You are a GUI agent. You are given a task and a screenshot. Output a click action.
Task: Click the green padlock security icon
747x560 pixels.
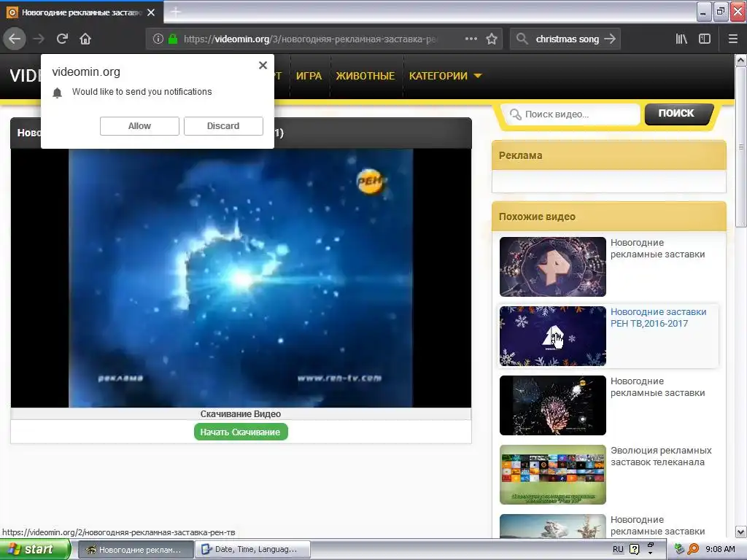173,39
